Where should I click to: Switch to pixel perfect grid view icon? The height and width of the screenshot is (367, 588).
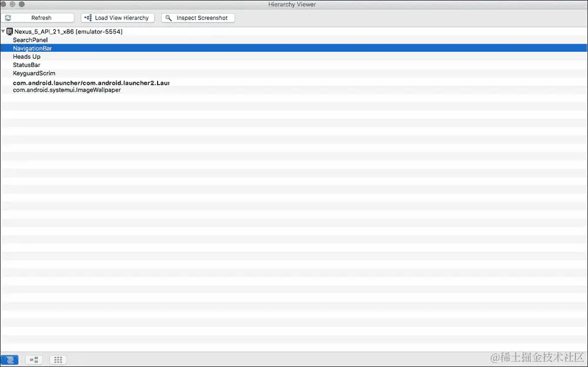[58, 360]
